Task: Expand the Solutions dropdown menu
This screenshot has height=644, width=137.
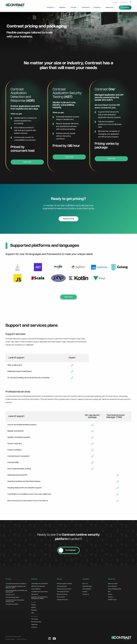Action: 63,8
